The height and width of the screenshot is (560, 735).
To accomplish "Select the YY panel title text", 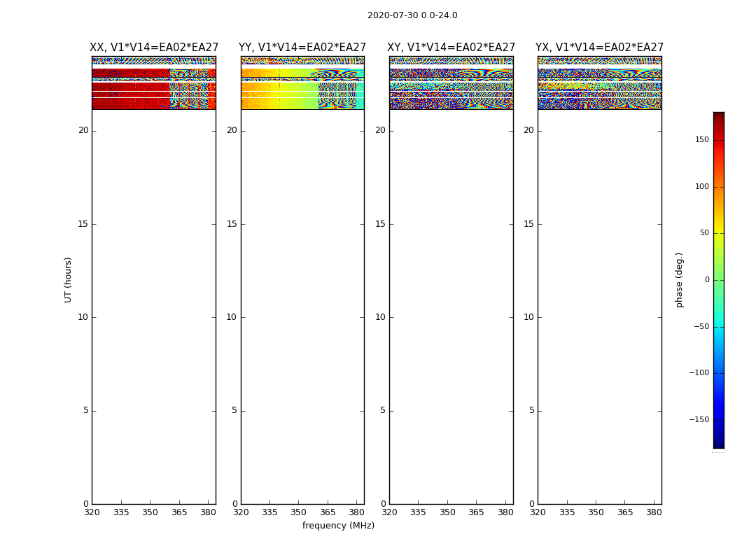I will 302,48.
